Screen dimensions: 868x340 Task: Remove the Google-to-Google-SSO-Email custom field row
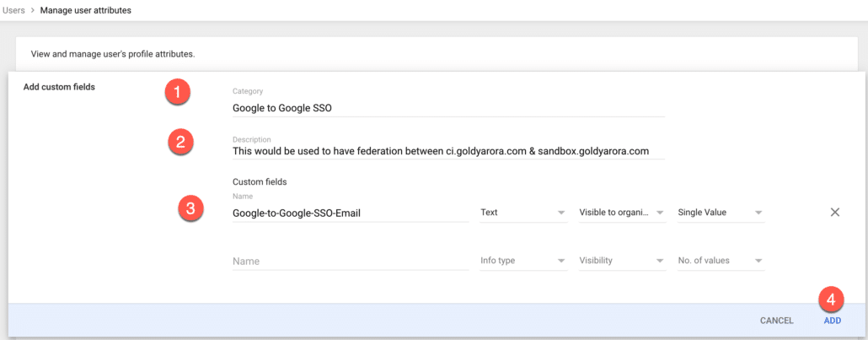click(835, 212)
